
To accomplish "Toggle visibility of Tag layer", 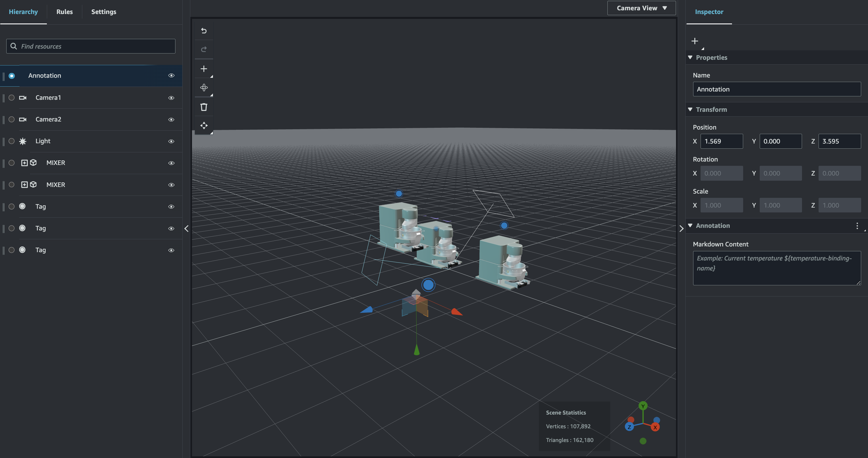I will coord(171,206).
